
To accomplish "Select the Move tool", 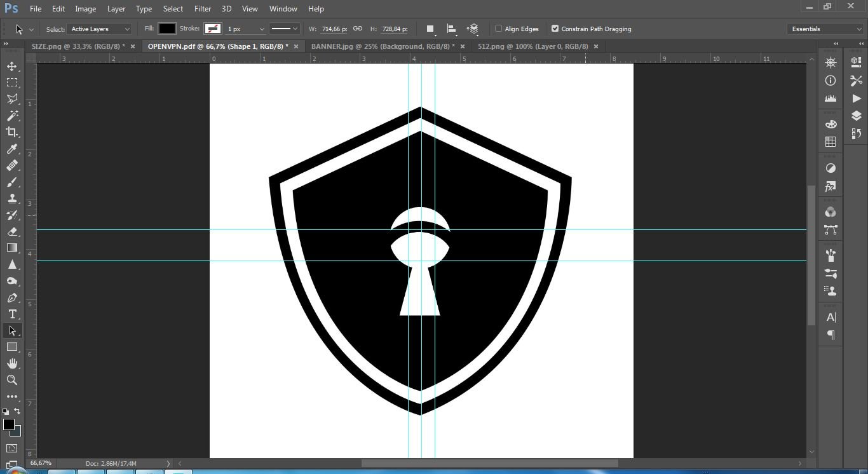I will click(12, 66).
